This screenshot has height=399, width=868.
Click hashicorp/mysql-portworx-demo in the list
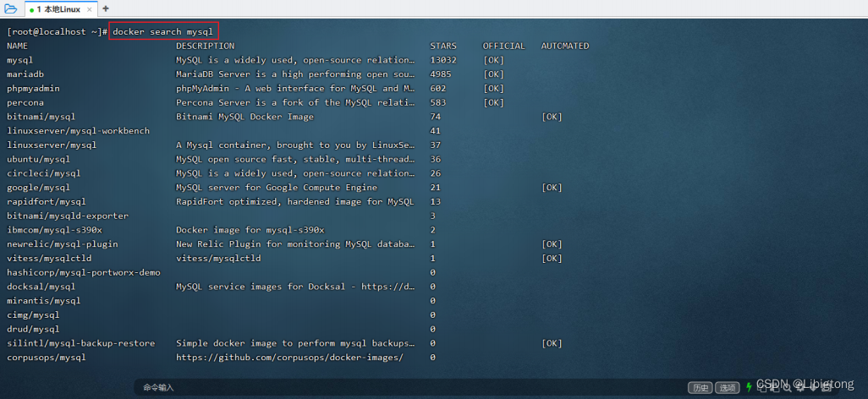tap(84, 272)
